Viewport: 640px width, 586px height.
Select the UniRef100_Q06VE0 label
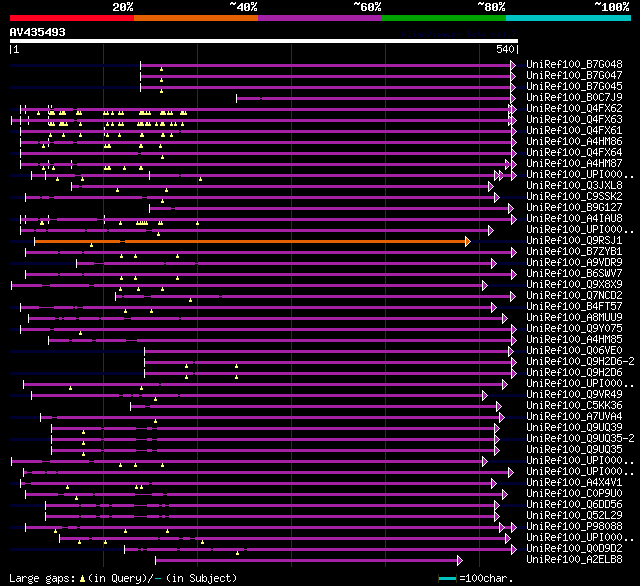tap(574, 351)
